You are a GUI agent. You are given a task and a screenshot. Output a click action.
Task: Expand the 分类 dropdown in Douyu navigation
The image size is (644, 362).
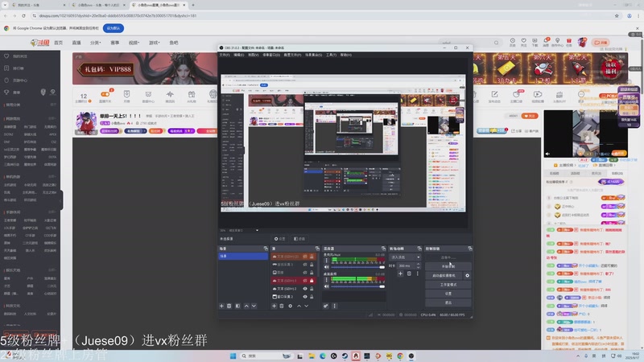pyautogui.click(x=95, y=43)
